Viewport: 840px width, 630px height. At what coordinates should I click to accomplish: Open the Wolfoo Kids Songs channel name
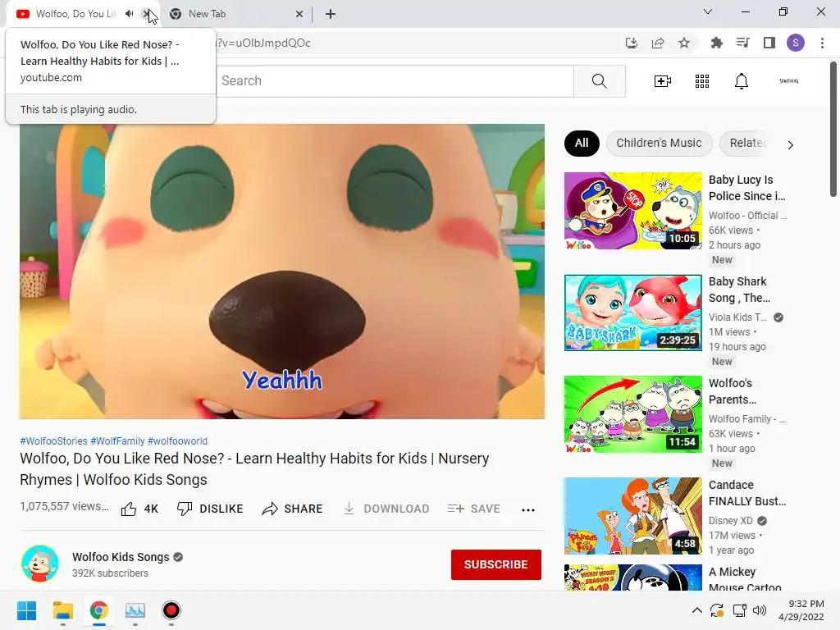(121, 557)
